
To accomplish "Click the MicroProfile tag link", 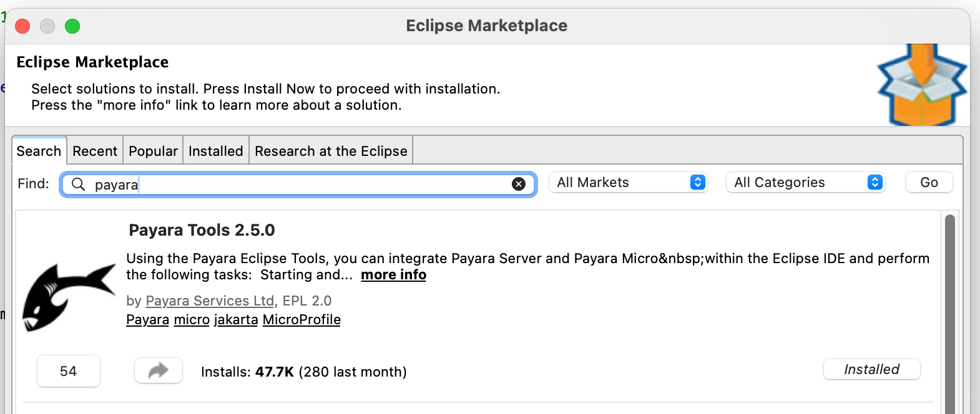I will click(301, 319).
